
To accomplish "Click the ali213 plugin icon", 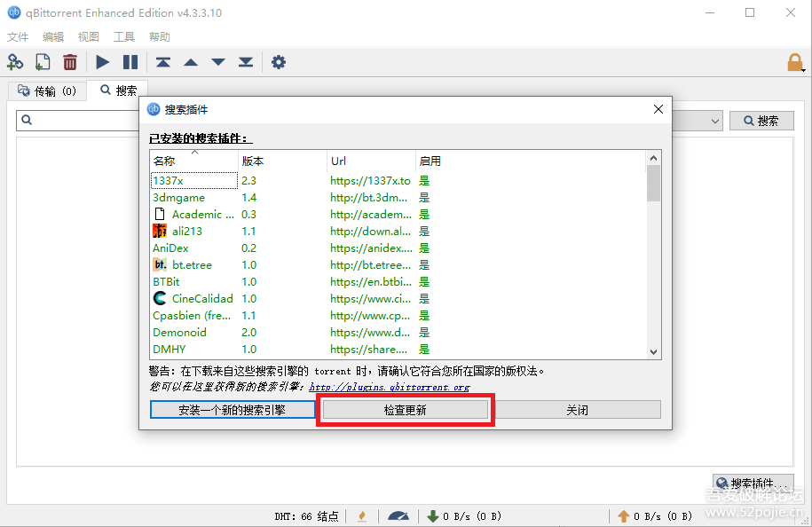I will 160,231.
